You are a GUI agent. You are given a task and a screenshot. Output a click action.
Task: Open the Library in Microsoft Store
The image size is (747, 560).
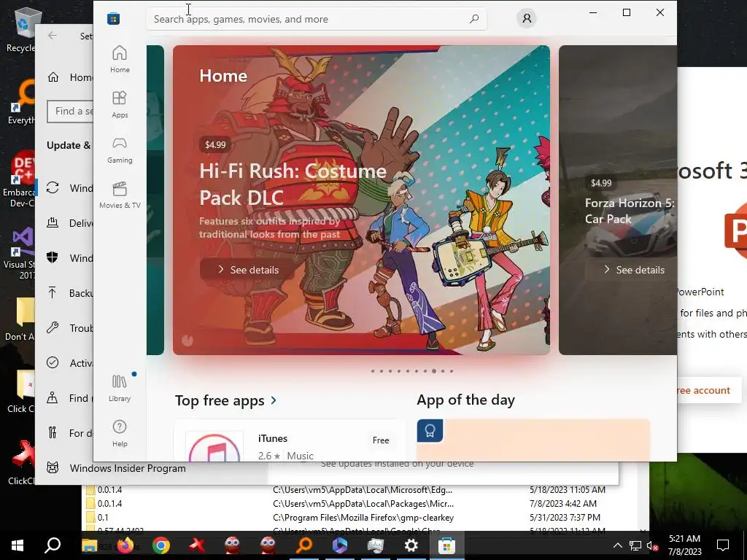[x=120, y=388]
